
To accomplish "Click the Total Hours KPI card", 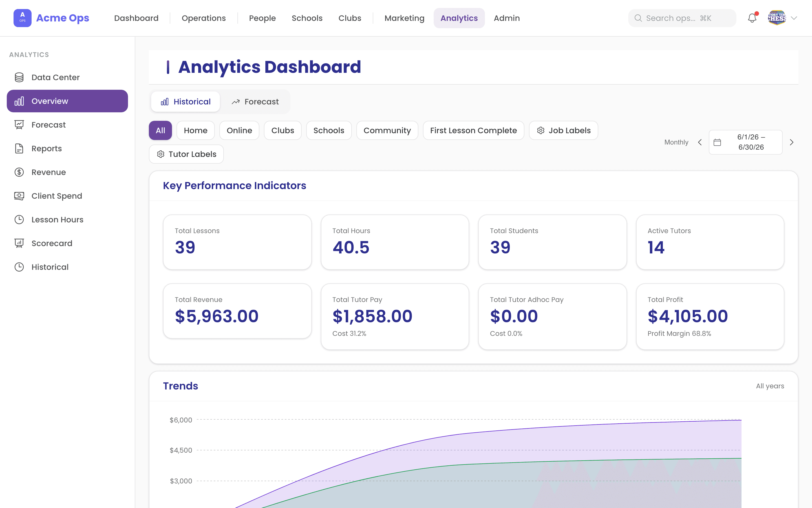I will click(395, 242).
